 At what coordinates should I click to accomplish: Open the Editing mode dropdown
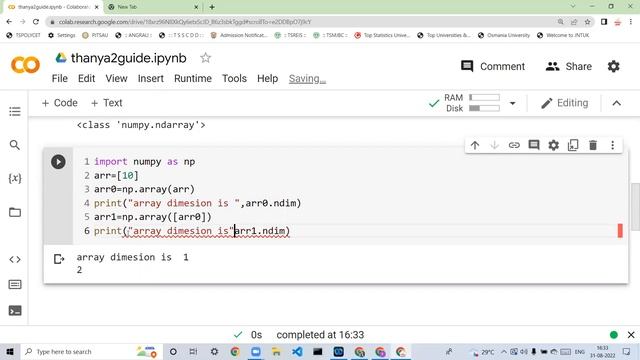(x=564, y=103)
